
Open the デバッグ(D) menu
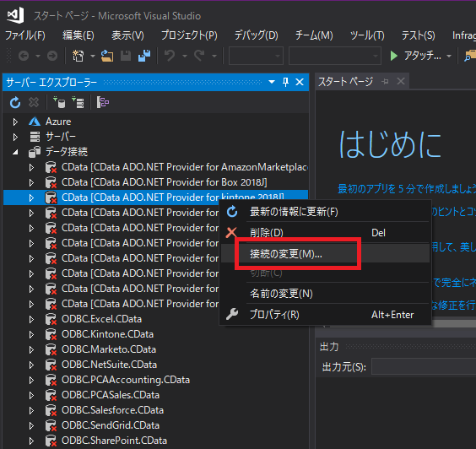point(257,35)
